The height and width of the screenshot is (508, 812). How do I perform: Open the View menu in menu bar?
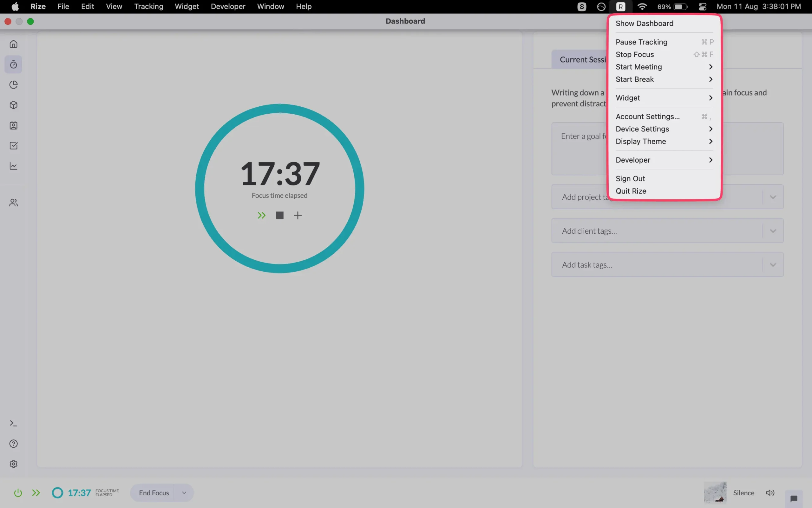click(x=114, y=7)
